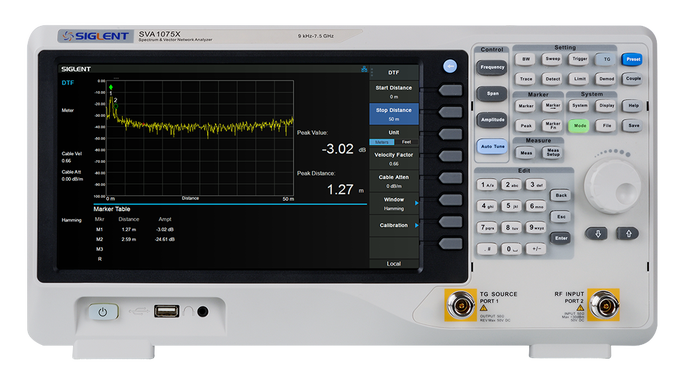
Task: Select the M2 row showing 2.59 m
Action: pyautogui.click(x=135, y=239)
